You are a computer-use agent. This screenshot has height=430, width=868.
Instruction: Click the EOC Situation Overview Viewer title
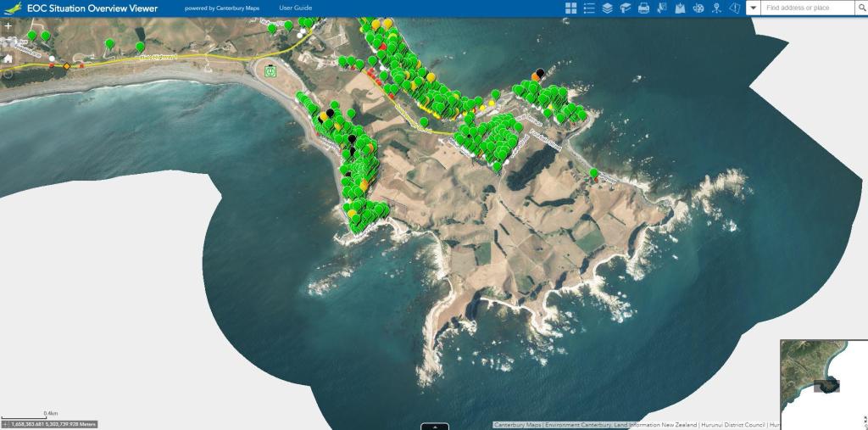92,8
